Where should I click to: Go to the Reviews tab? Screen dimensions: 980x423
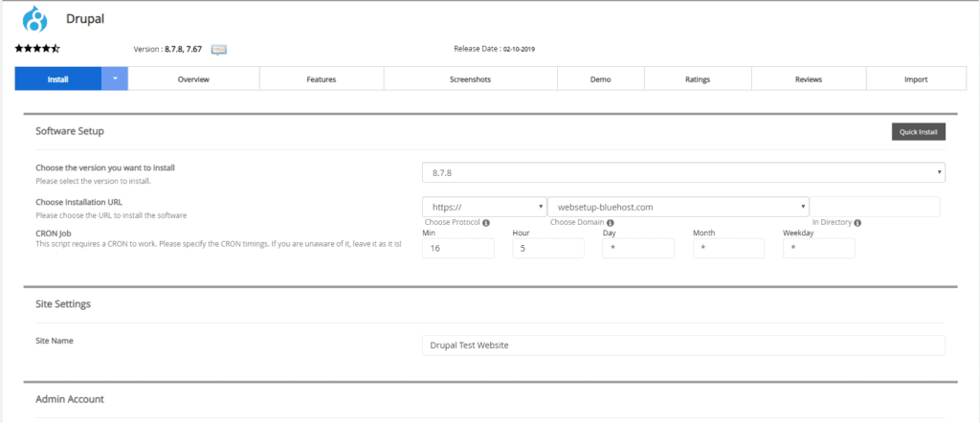[x=809, y=79]
